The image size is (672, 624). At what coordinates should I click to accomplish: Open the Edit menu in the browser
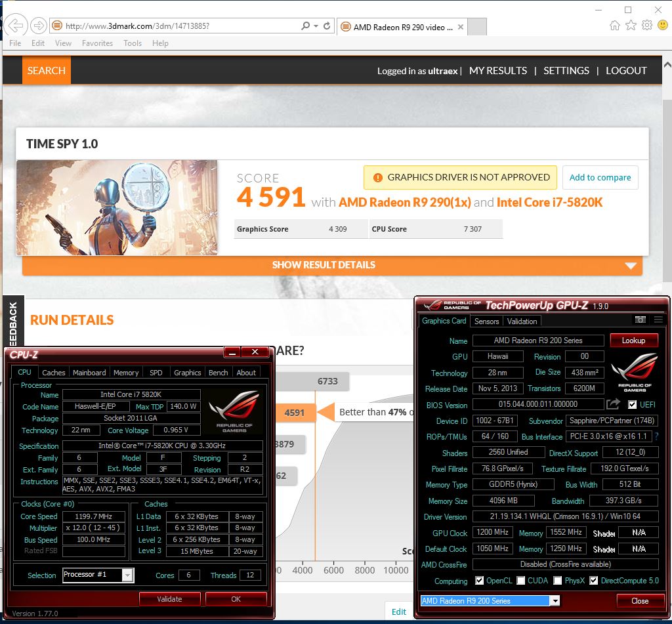coord(37,43)
